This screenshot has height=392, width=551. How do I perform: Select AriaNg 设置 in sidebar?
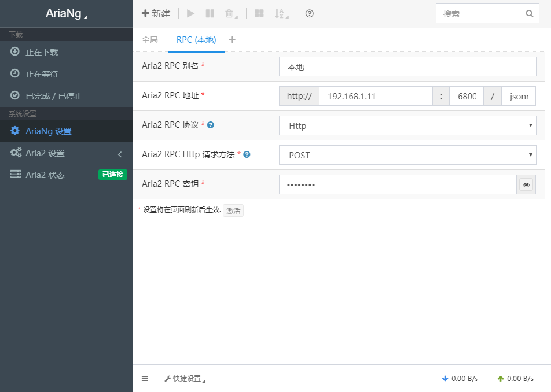tap(67, 131)
